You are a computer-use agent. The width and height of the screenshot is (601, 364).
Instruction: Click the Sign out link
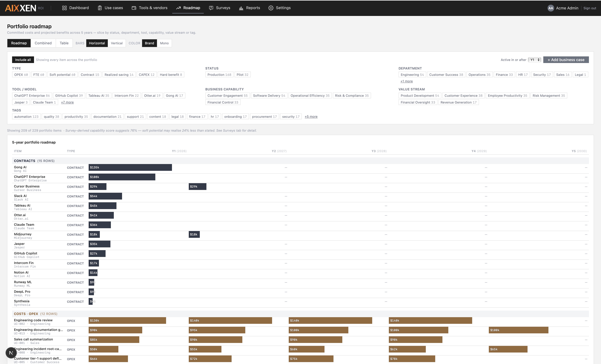(590, 8)
